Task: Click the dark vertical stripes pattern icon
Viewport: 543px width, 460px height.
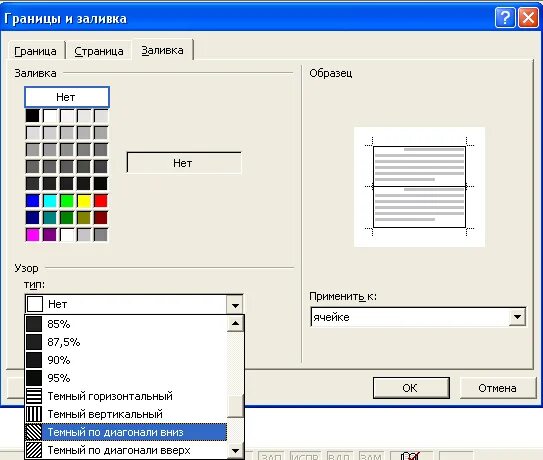Action: pos(34,414)
